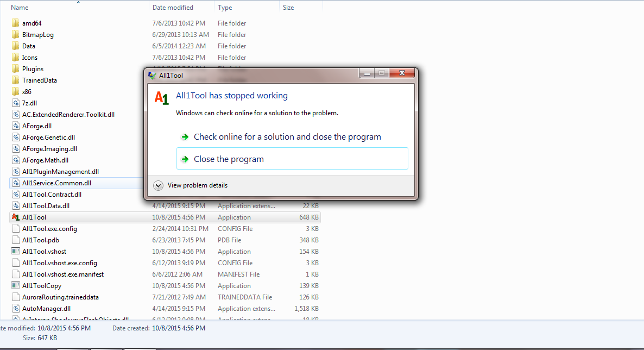Click the All1Tool.vshost.exe.manifest file icon
The width and height of the screenshot is (644, 350).
(x=16, y=274)
